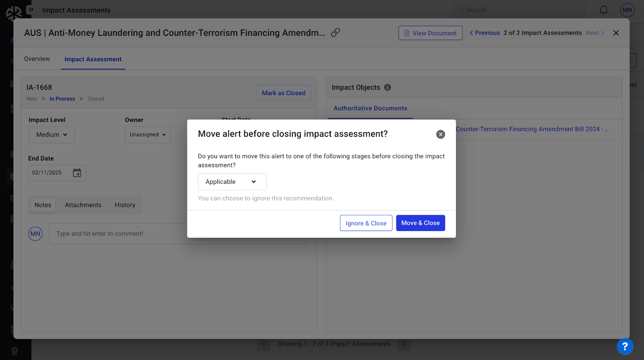Open the History tab
Screen dimensions: 644x360
(x=125, y=205)
